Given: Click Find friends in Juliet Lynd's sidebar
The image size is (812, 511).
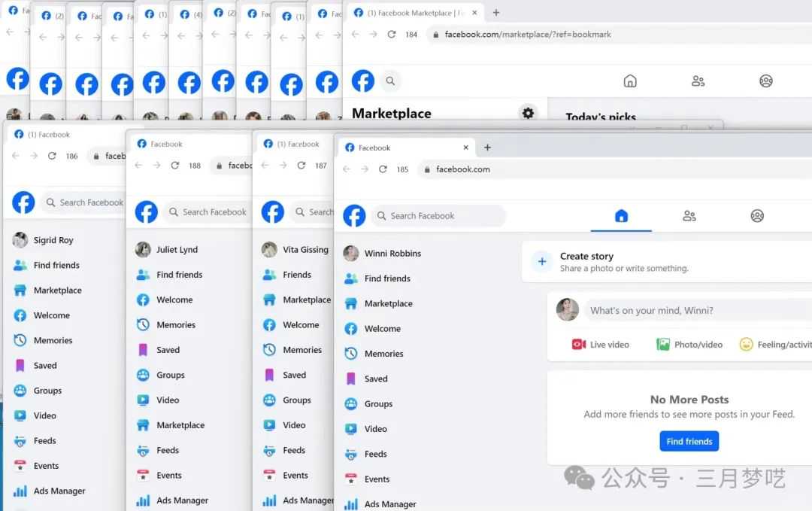Looking at the screenshot, I should [169, 275].
